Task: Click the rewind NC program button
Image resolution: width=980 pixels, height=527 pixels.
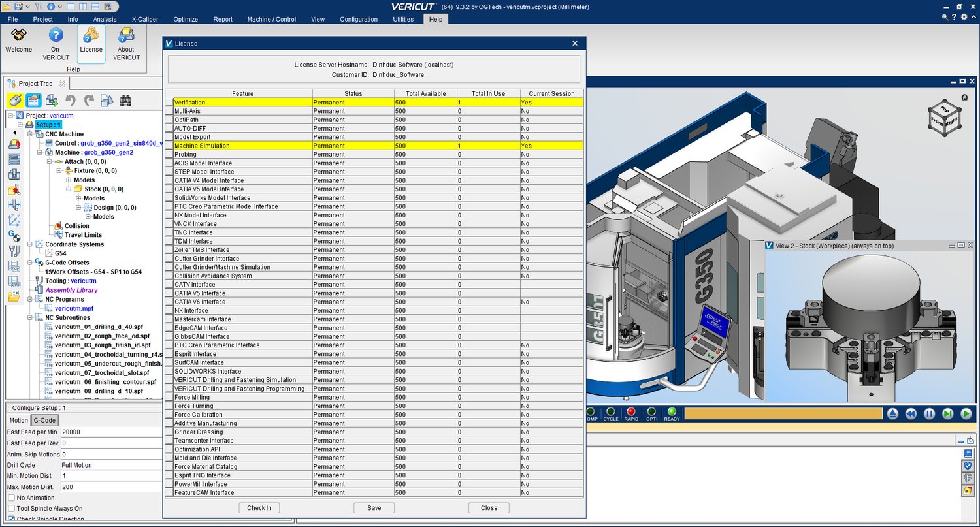Action: coord(911,414)
